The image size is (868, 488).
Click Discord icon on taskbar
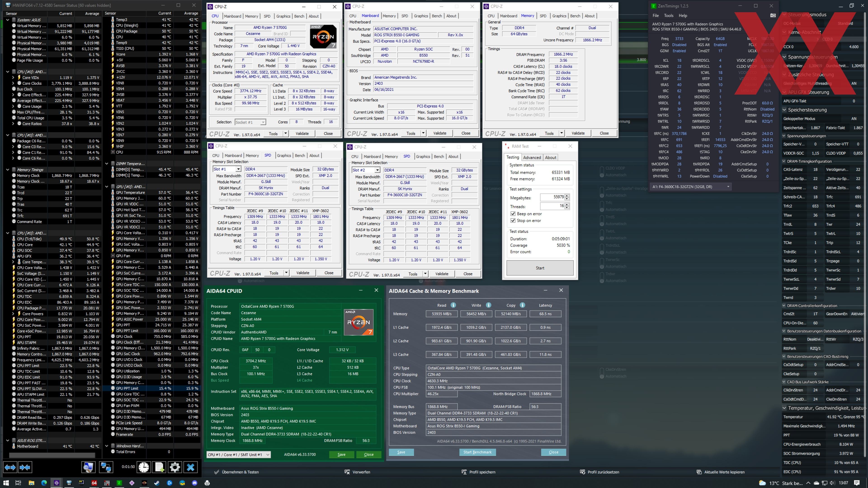click(x=194, y=483)
